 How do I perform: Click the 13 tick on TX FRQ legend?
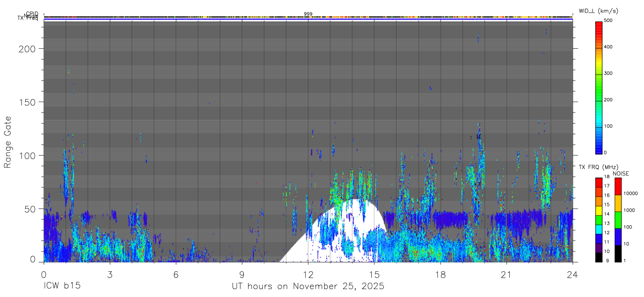[x=607, y=223]
